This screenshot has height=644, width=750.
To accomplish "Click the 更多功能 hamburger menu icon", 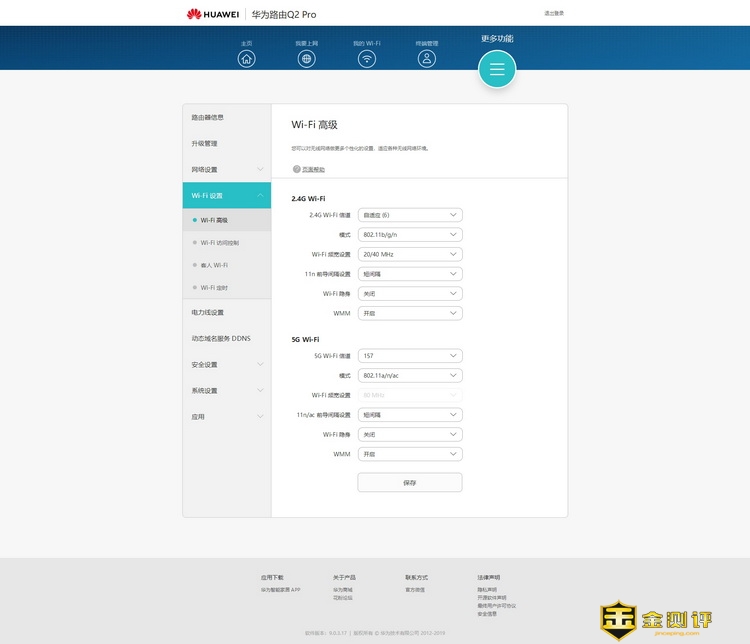I will [497, 69].
